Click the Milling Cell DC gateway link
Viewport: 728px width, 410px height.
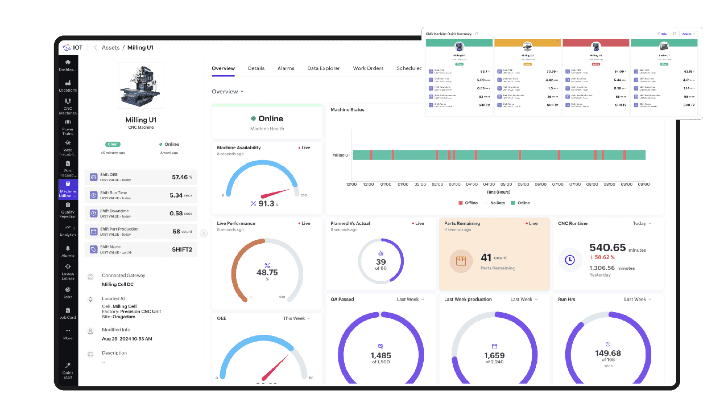point(117,284)
